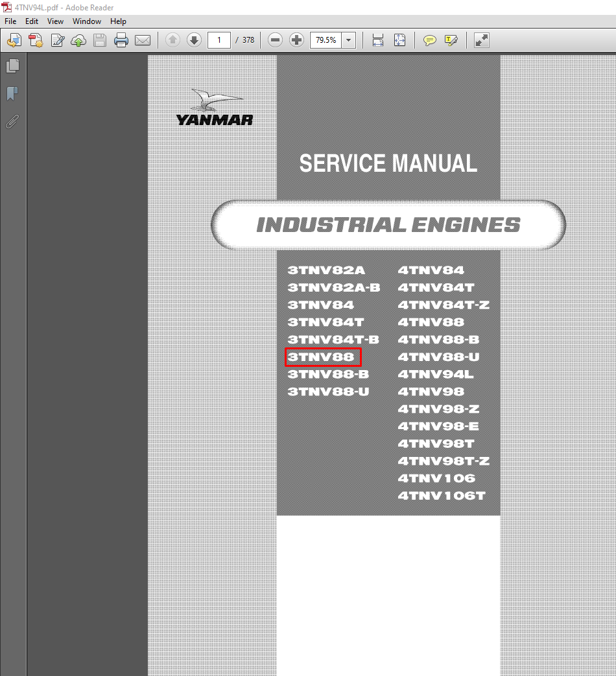Go to next page down arrow
Screen dimensions: 616x676
[x=194, y=40]
